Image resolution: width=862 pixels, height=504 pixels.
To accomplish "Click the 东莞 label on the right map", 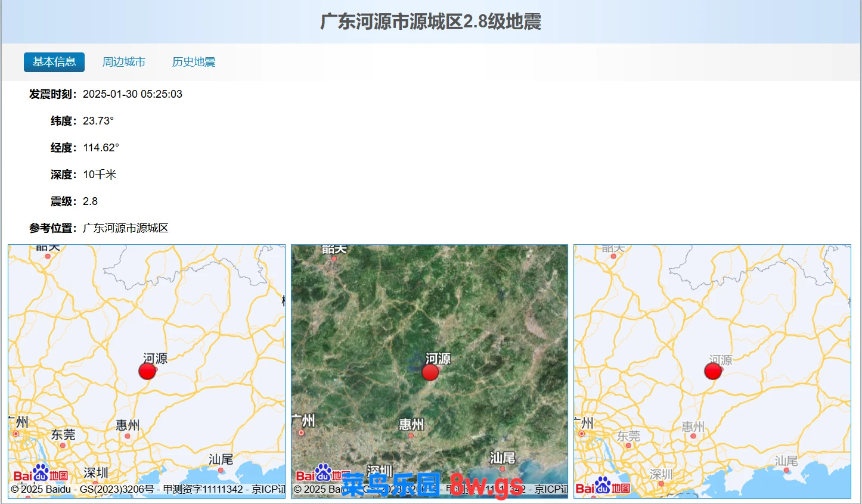I will [628, 435].
